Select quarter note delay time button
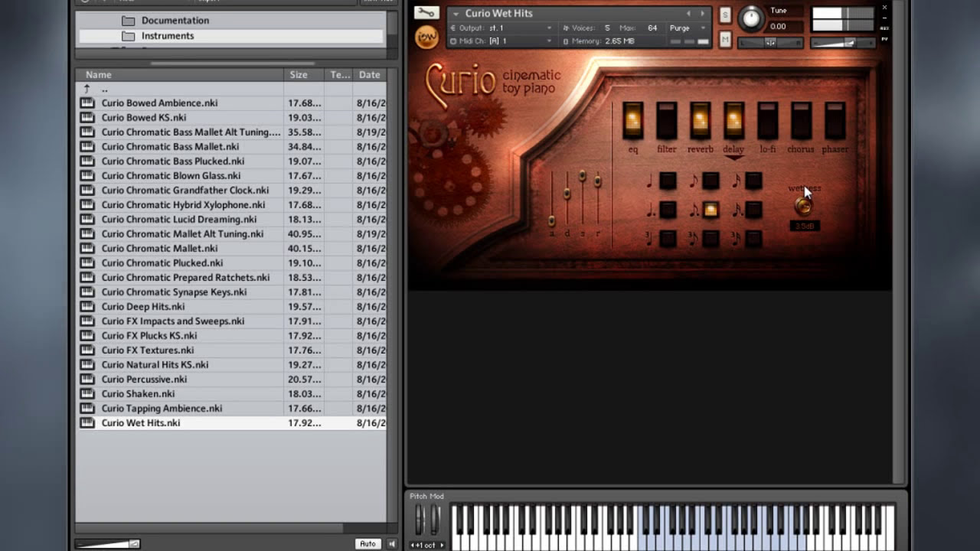Image resolution: width=980 pixels, height=551 pixels. pos(668,181)
